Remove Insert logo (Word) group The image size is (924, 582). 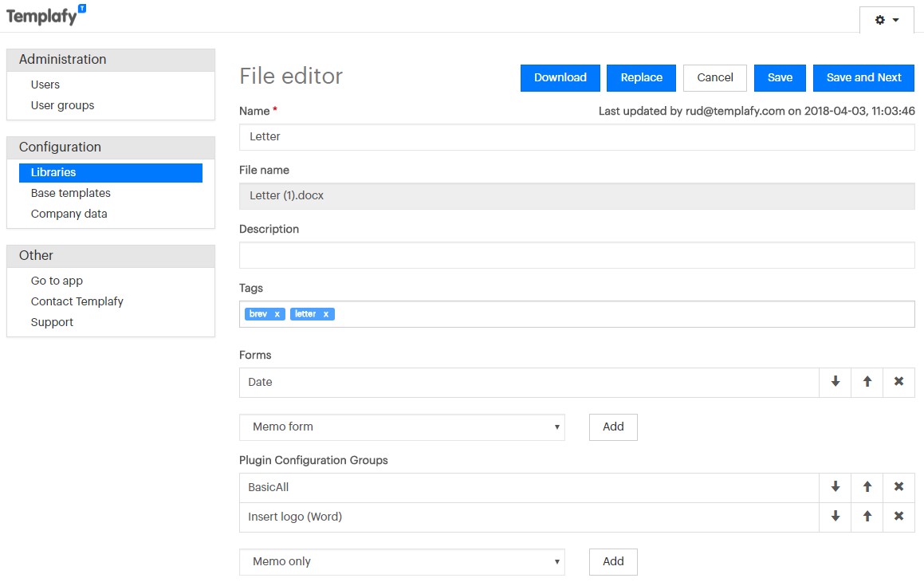click(898, 517)
